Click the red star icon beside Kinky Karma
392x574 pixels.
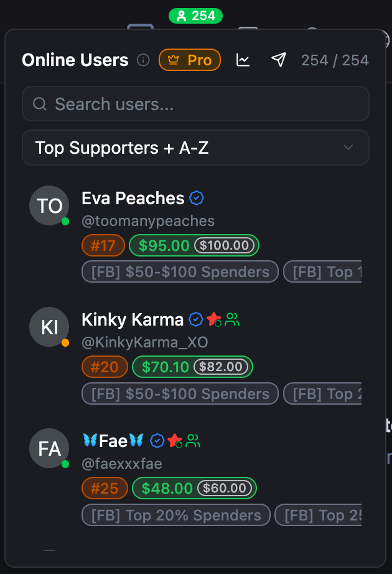(214, 319)
